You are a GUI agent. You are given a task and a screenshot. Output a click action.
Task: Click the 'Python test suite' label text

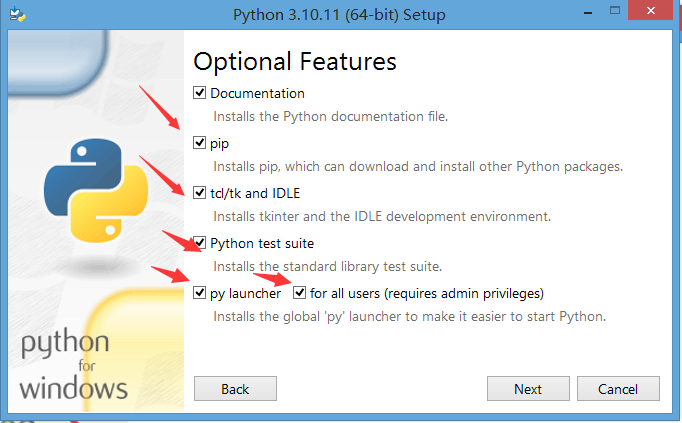pos(262,243)
